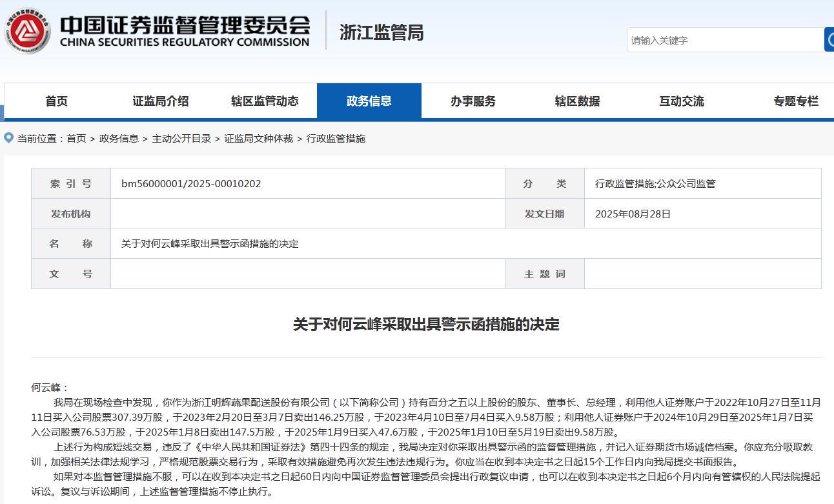This screenshot has width=834, height=504.
Task: Open the 互动交流 navigation tab
Action: (x=682, y=101)
